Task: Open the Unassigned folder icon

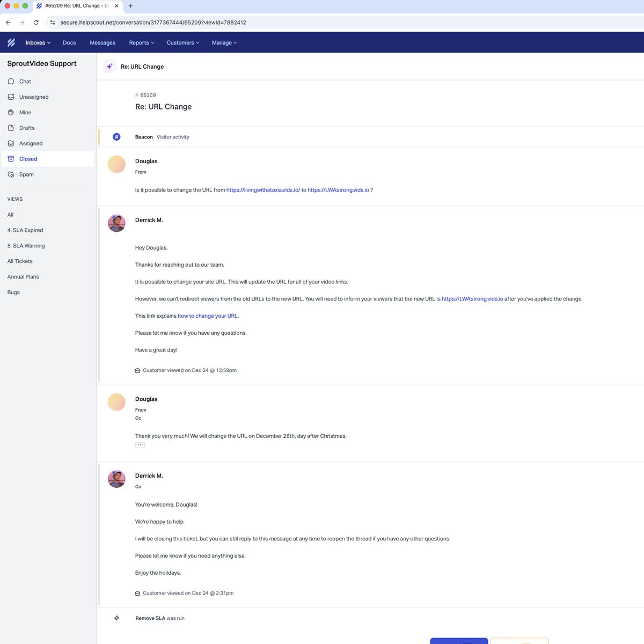Action: (x=11, y=97)
